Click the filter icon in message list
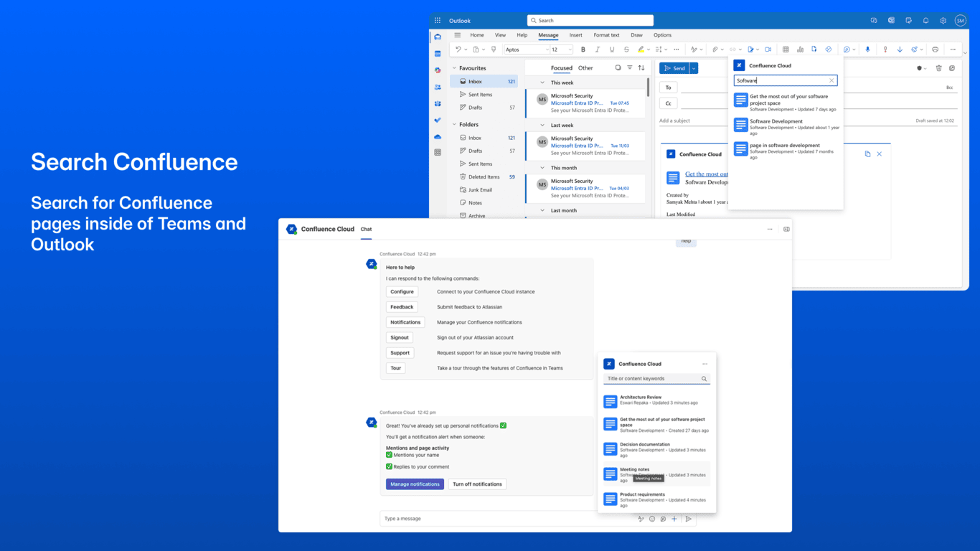 click(x=630, y=68)
